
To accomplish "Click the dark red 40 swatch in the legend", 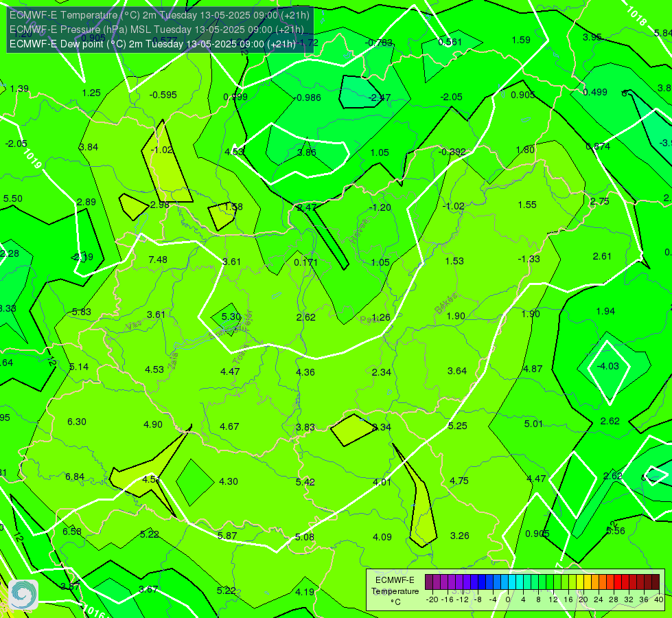I will point(656,582).
